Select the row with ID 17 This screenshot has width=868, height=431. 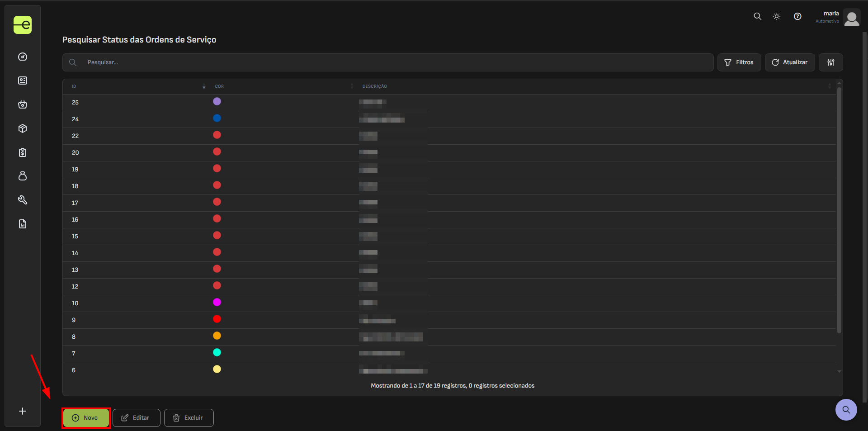click(449, 203)
